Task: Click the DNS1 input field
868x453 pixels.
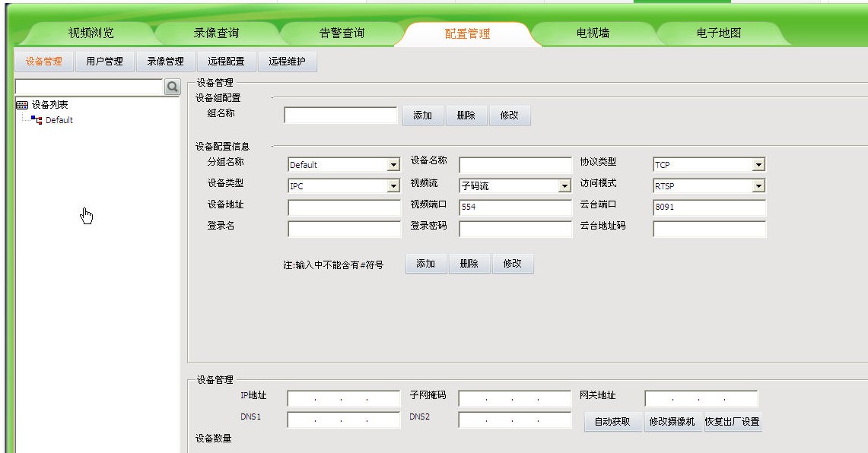Action: 344,420
